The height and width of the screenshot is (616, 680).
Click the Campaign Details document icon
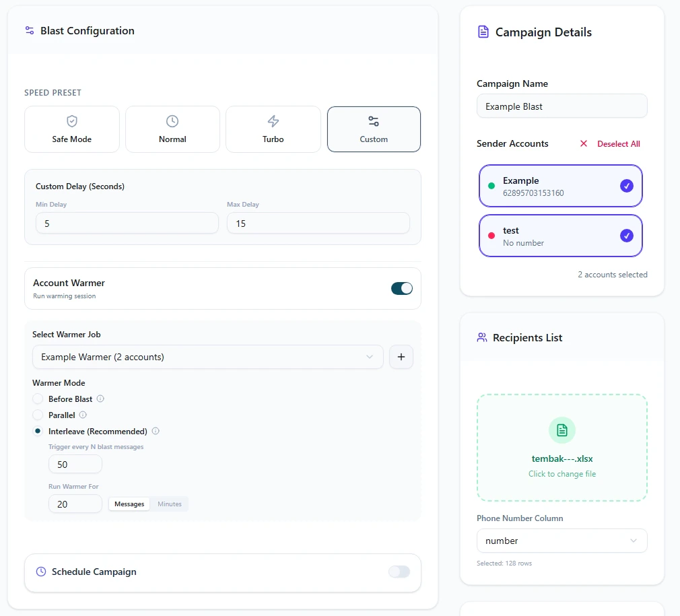(483, 32)
